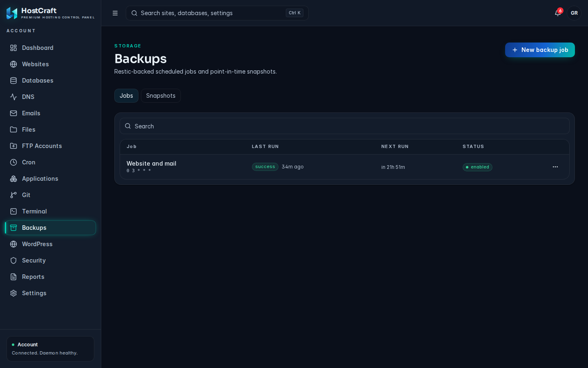Click the 'in 21h 51m' next run

coord(393,167)
